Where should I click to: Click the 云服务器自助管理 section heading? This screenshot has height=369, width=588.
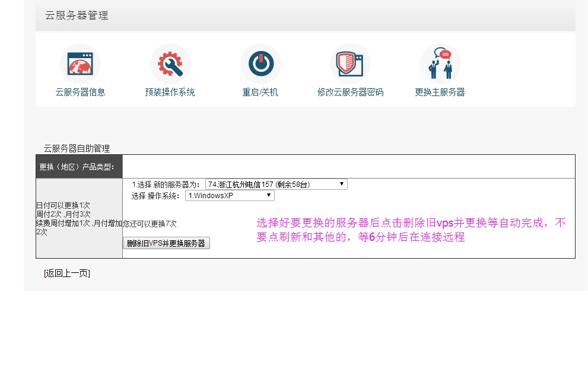coord(77,148)
